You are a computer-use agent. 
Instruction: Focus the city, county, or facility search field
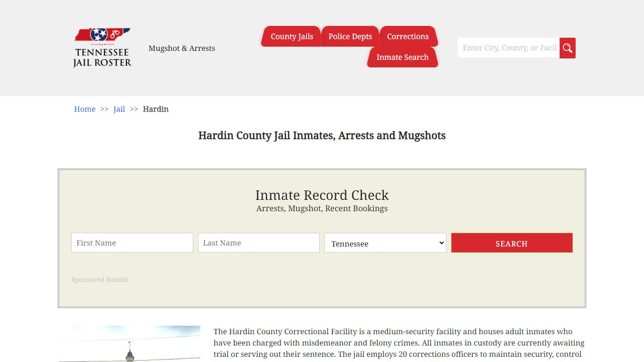509,48
